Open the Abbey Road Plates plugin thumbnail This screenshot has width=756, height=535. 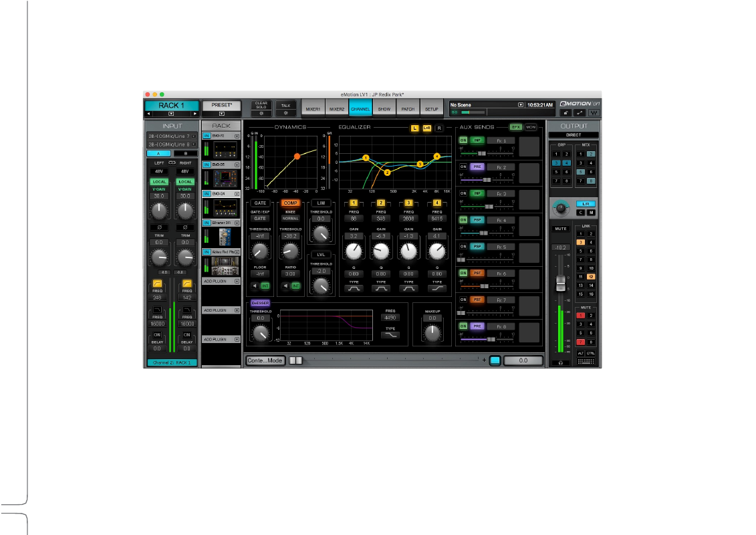point(225,265)
